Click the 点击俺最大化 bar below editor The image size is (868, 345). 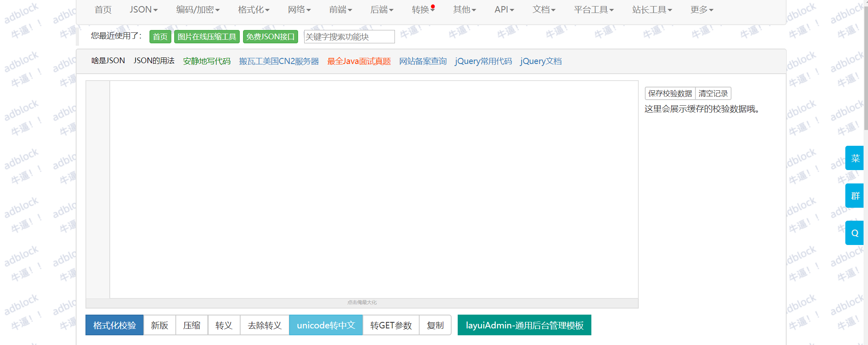[x=362, y=302]
